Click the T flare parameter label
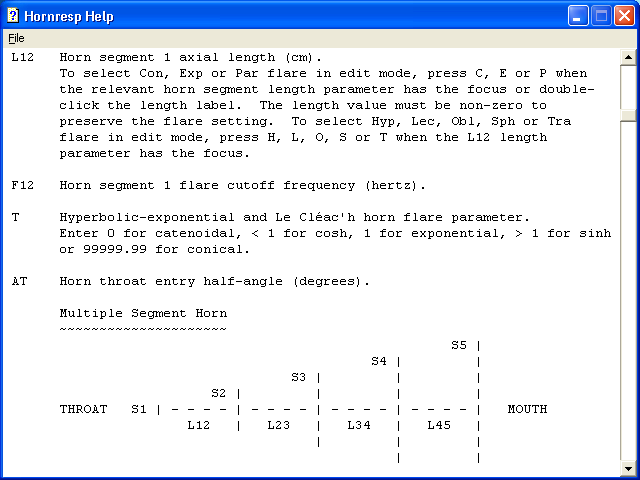 tap(16, 217)
